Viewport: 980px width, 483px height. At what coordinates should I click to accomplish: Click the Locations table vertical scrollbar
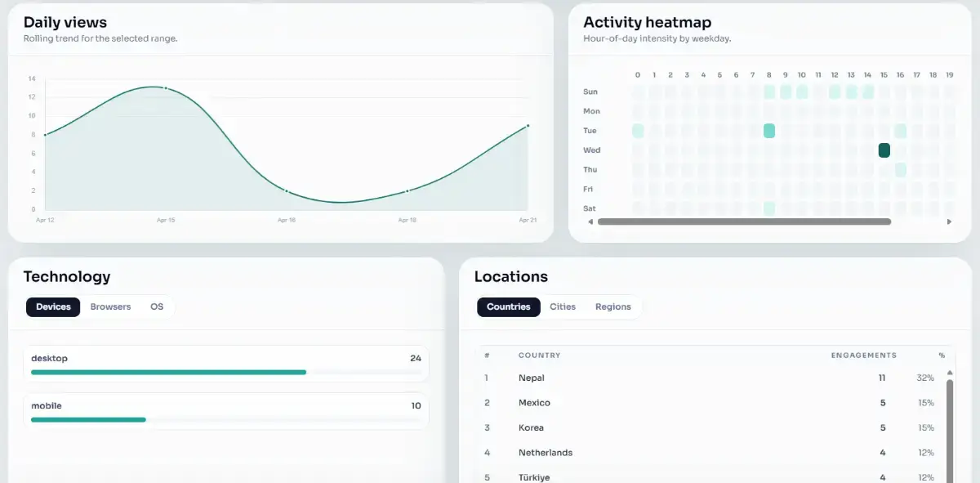950,432
